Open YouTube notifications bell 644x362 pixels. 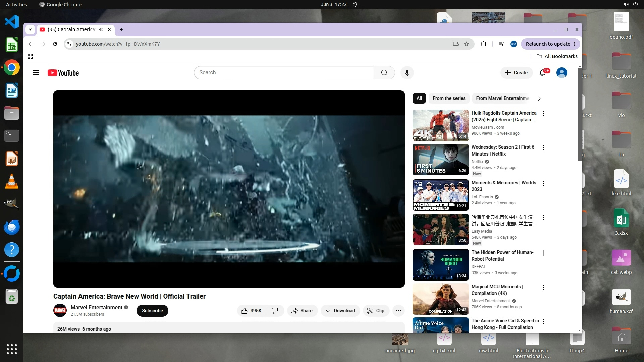click(542, 73)
